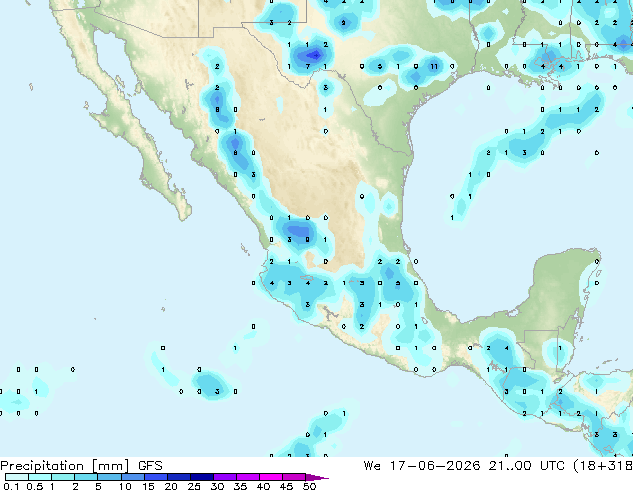Click the 'We 17-06-2026 21..00 UTC' timestamp
This screenshot has height=490, width=634.
464,466
